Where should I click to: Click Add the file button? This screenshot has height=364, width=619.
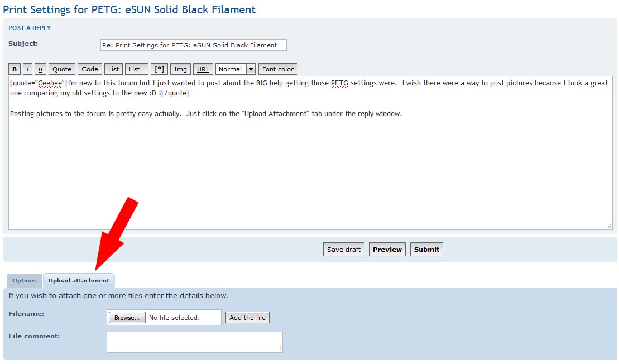[247, 318]
